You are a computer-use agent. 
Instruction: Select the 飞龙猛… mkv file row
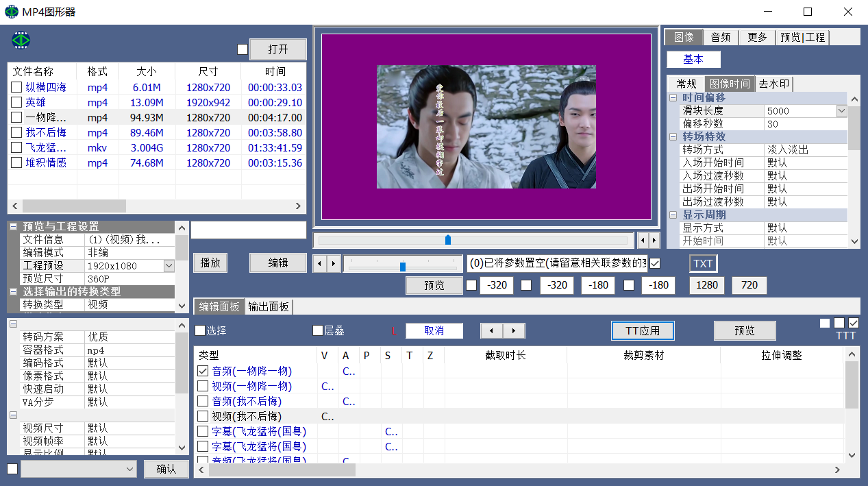156,147
